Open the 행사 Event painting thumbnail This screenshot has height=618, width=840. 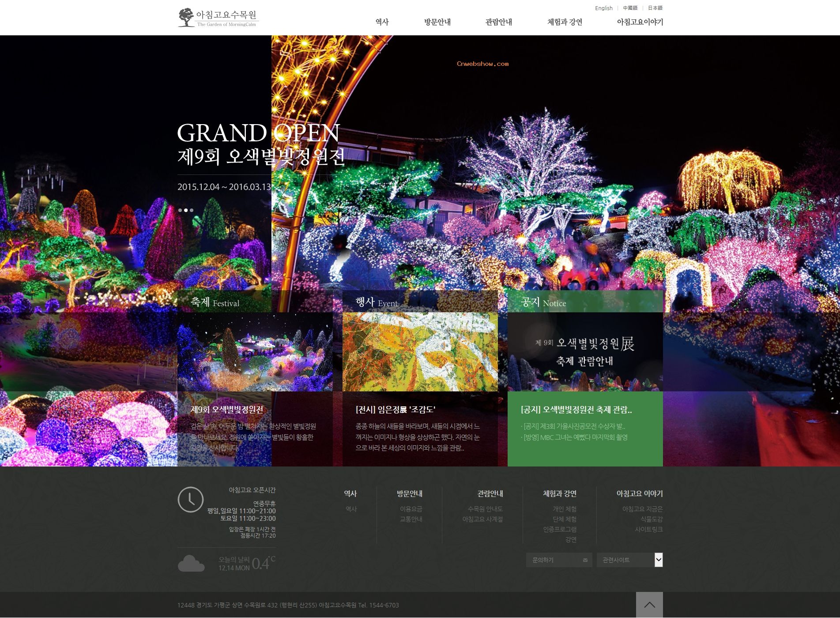click(420, 352)
